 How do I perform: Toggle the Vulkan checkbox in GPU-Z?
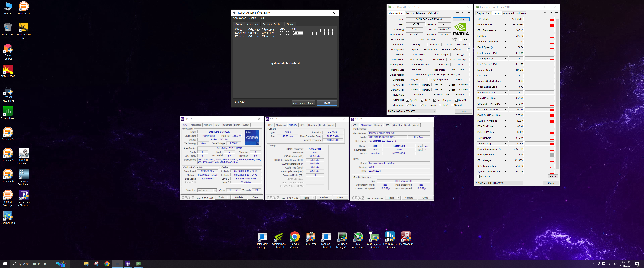[x=408, y=105]
